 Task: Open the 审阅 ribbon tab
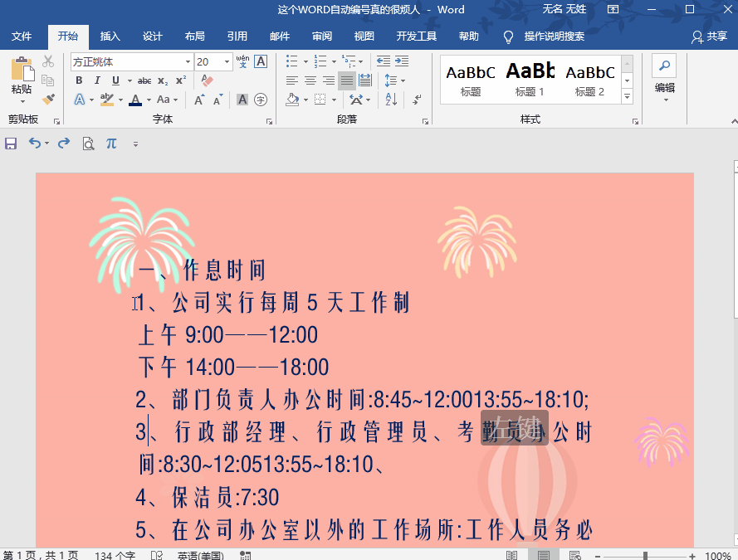point(321,37)
